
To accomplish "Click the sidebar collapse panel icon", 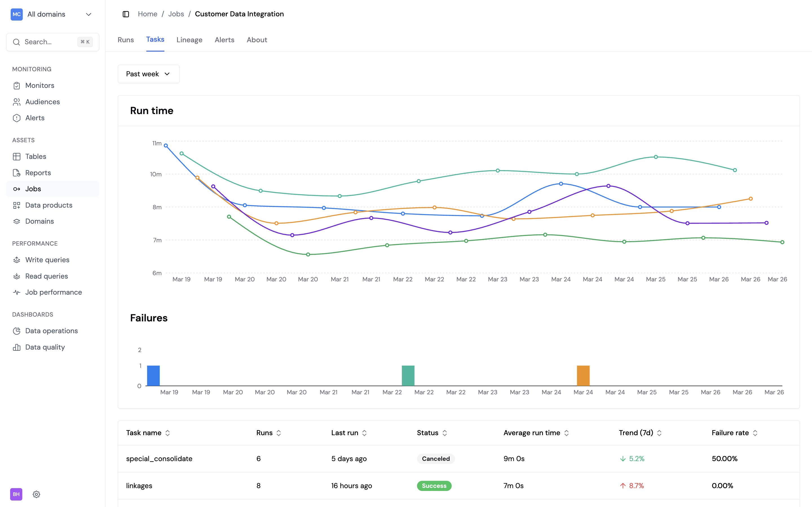I will [x=126, y=14].
